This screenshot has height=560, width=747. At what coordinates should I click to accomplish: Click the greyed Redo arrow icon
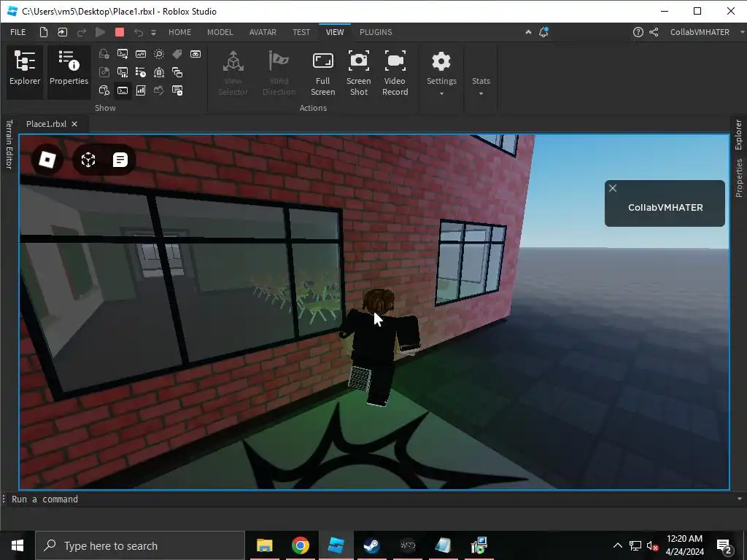coord(82,32)
